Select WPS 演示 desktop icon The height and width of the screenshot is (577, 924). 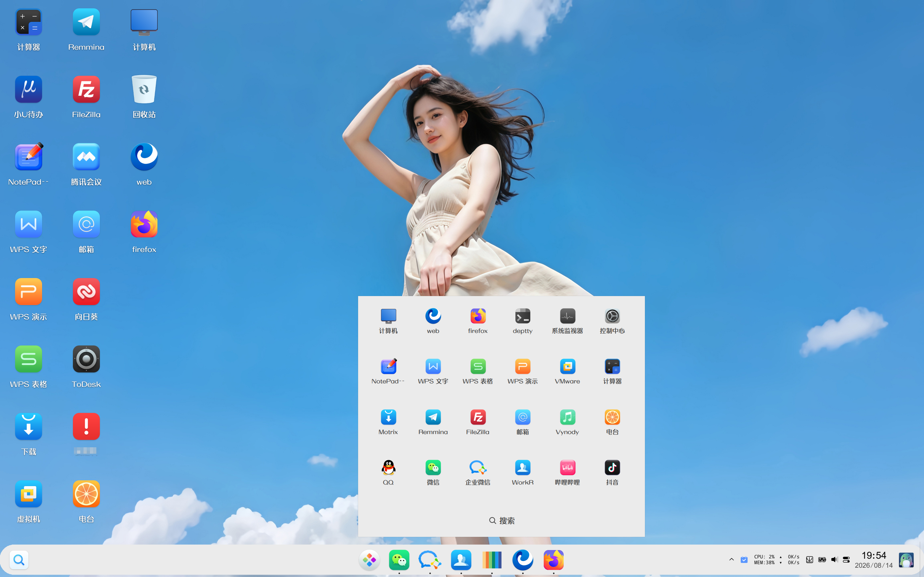(28, 300)
